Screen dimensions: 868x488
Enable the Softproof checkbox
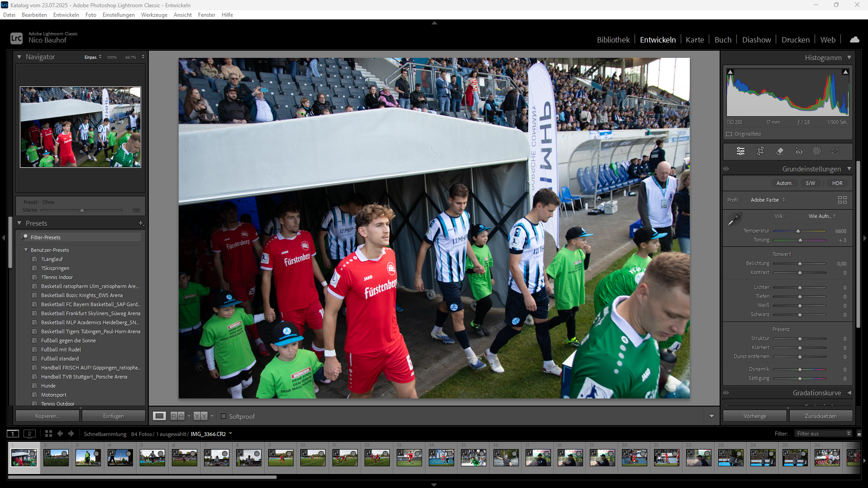[x=223, y=416]
